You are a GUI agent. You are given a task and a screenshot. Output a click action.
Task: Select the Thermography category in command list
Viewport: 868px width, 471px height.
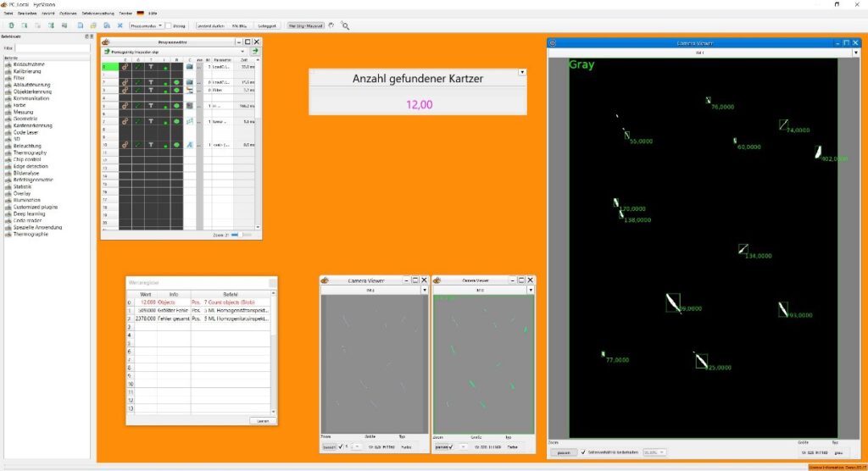(30, 152)
